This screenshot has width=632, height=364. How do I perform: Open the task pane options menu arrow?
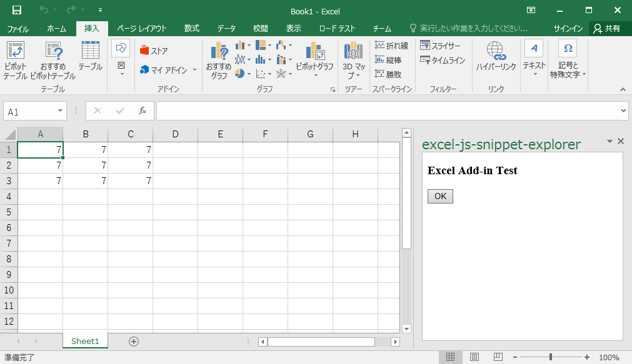point(609,142)
